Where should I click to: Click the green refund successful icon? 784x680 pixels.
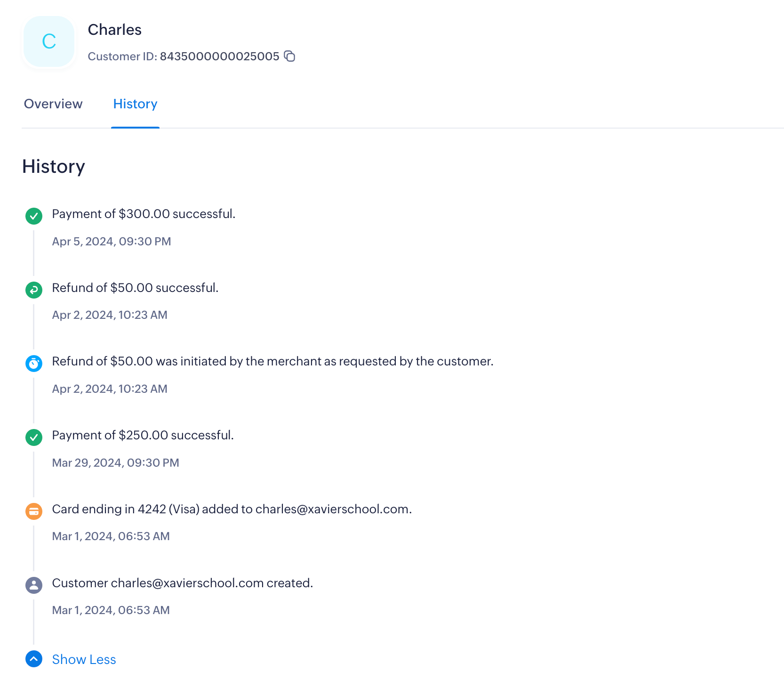tap(34, 290)
